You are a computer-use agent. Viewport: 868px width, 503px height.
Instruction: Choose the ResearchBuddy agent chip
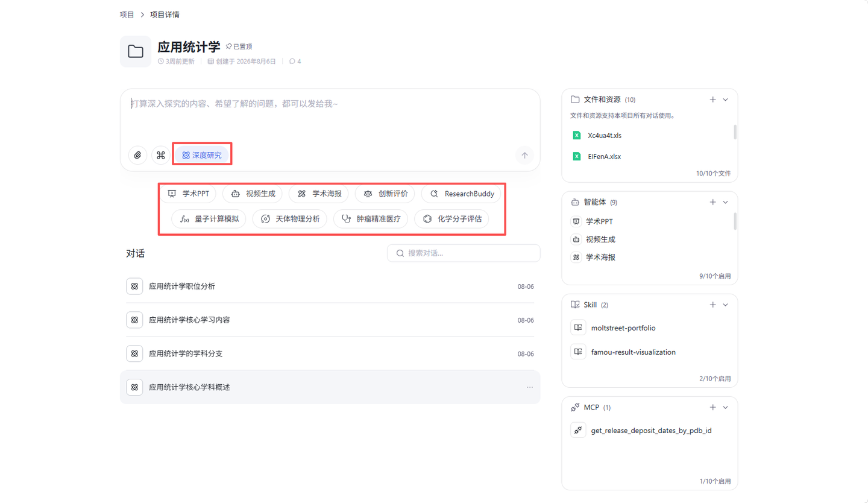[x=461, y=194]
